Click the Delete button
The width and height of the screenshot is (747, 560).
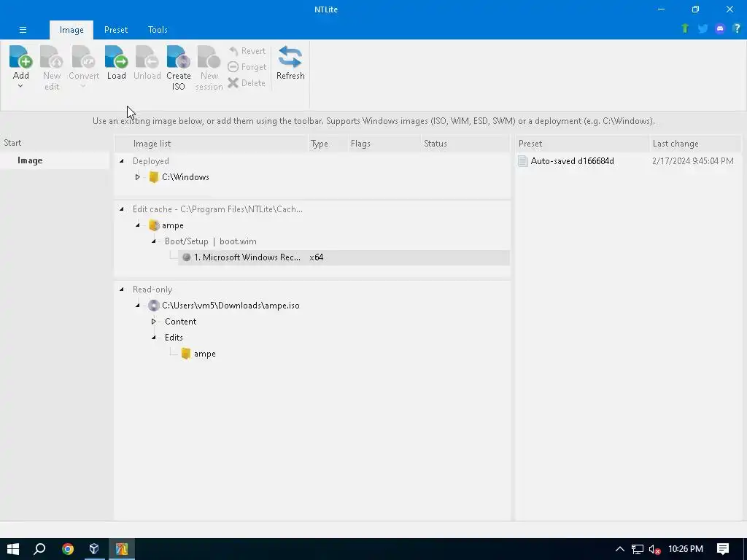point(247,83)
